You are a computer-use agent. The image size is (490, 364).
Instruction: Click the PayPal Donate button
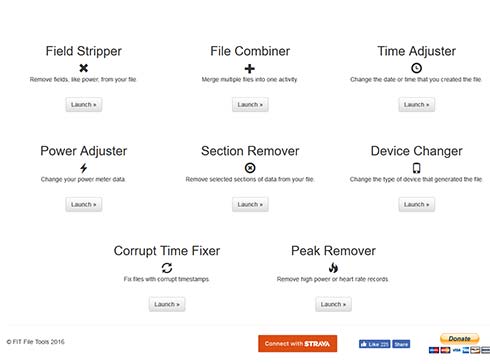(459, 339)
